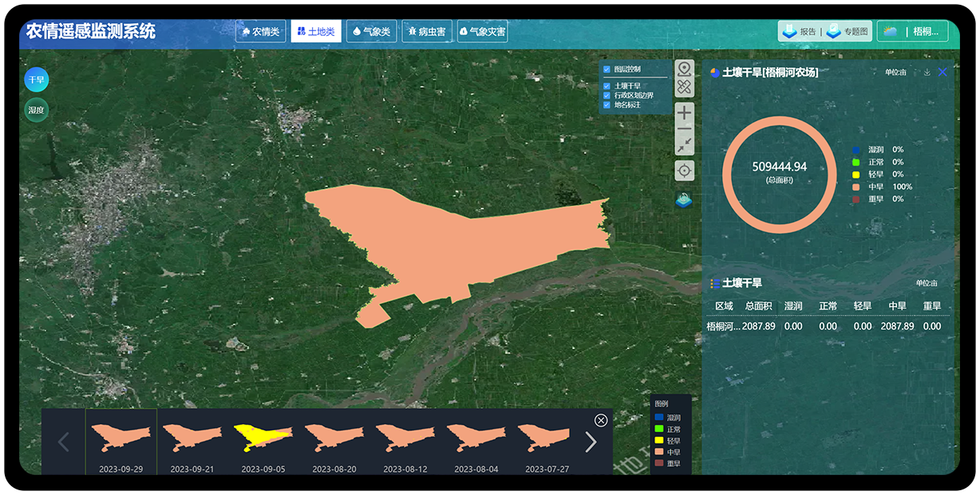980x495 pixels.
Task: Click the shrink-arrows map extent icon
Action: click(684, 145)
